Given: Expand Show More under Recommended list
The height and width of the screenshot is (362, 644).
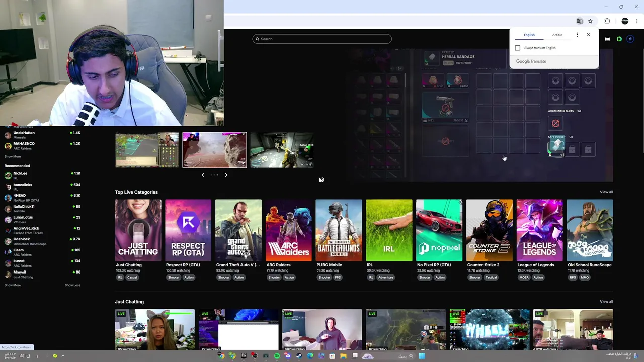Looking at the screenshot, I should point(13,285).
